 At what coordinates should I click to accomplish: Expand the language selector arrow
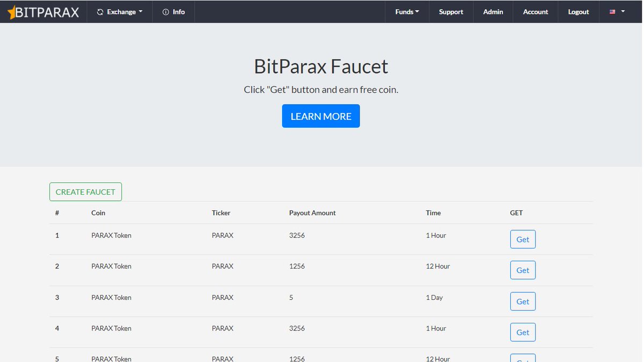pos(623,12)
